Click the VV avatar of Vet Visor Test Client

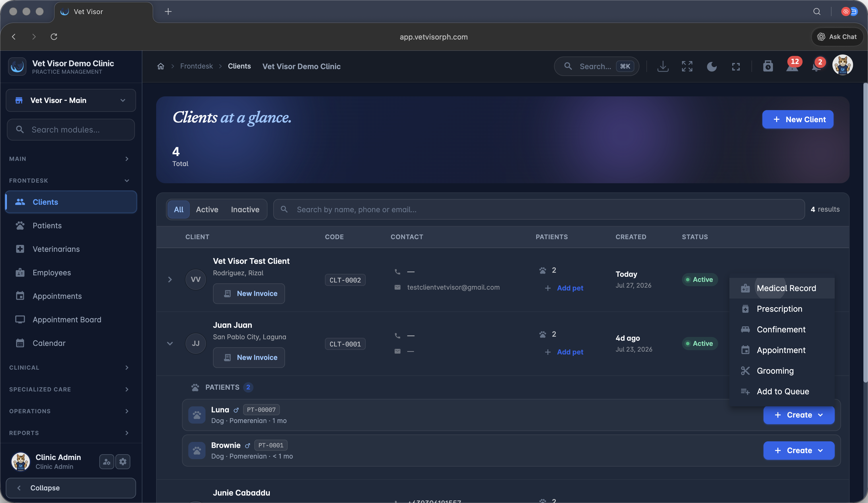coord(196,279)
